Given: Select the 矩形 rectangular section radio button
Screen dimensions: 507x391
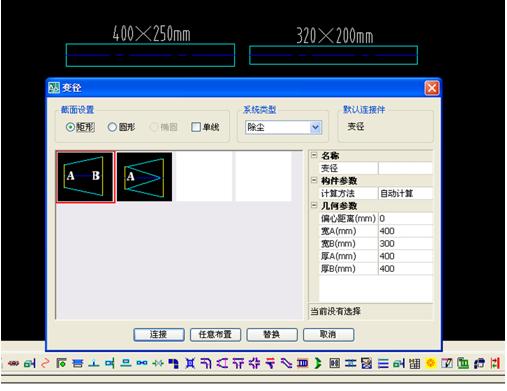Looking at the screenshot, I should (x=70, y=127).
